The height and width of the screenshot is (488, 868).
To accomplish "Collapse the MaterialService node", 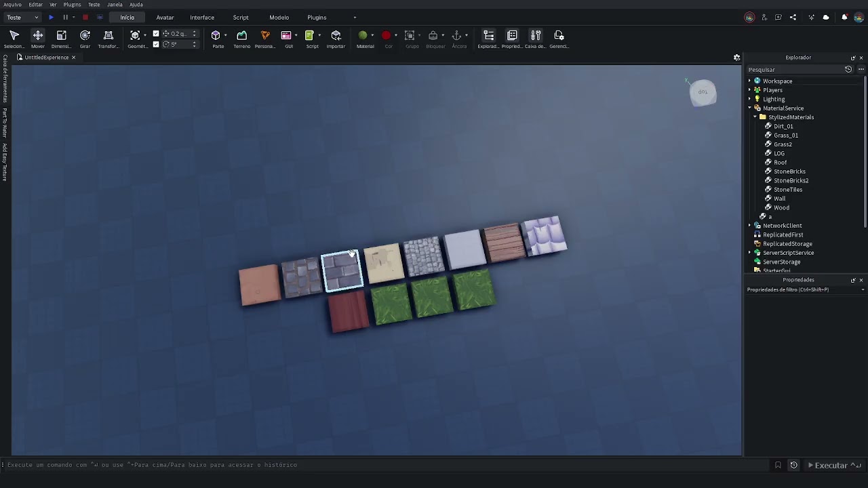I will 749,108.
